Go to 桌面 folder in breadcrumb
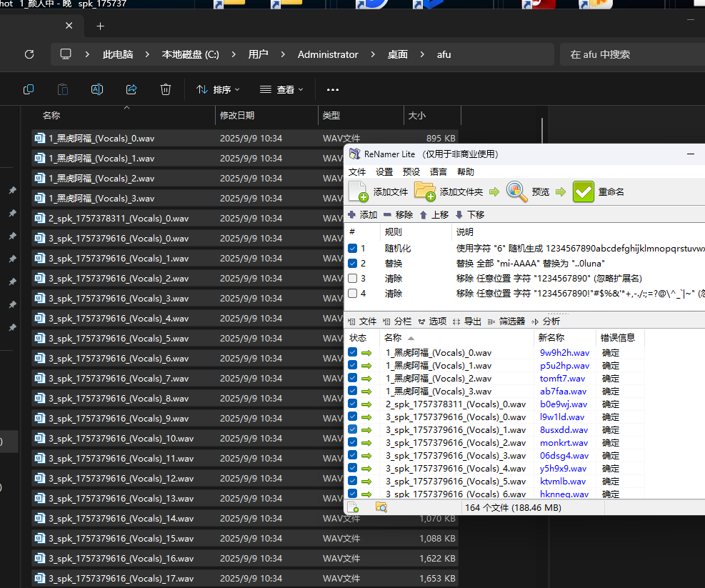This screenshot has width=705, height=588. tap(397, 54)
